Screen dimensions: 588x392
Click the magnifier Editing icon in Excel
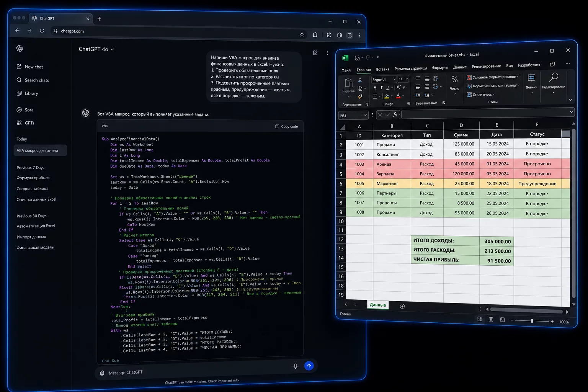point(554,77)
